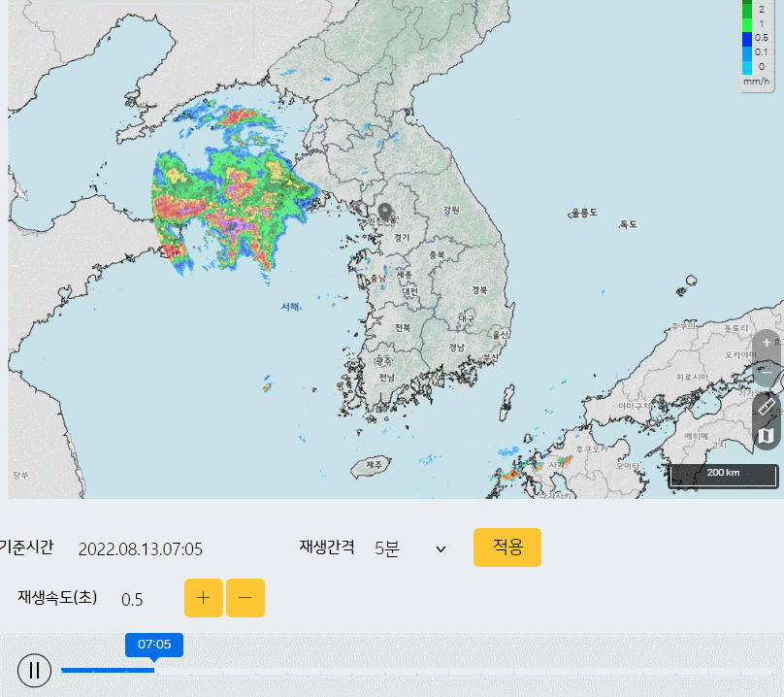Click the 대전 city label
This screenshot has height=697, width=784.
(x=410, y=290)
